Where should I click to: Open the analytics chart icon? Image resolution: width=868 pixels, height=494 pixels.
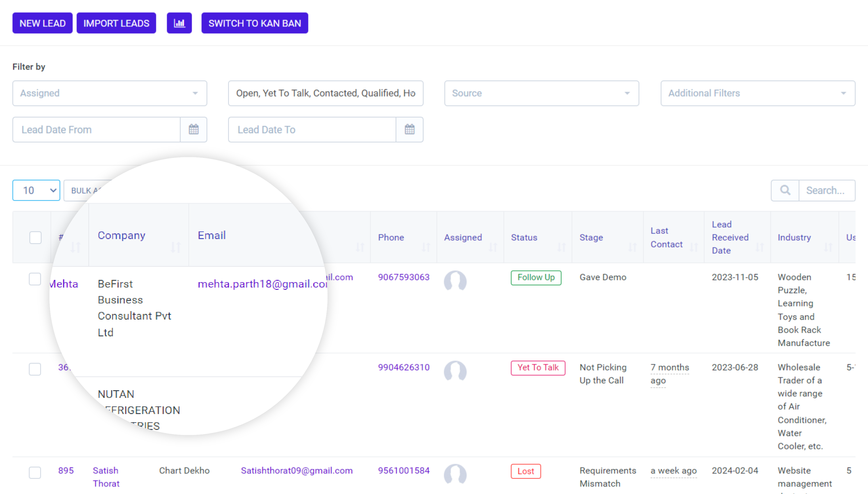pos(179,23)
